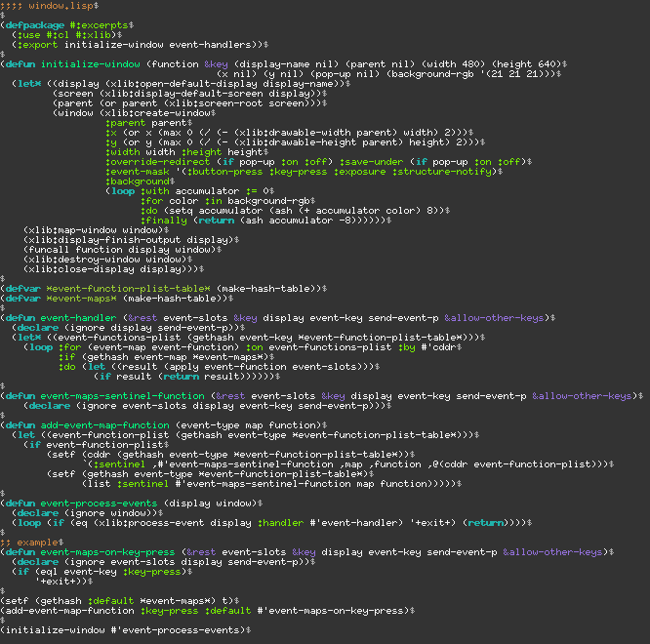Click the '(:use #:cl #:xlib)' line

64,35
